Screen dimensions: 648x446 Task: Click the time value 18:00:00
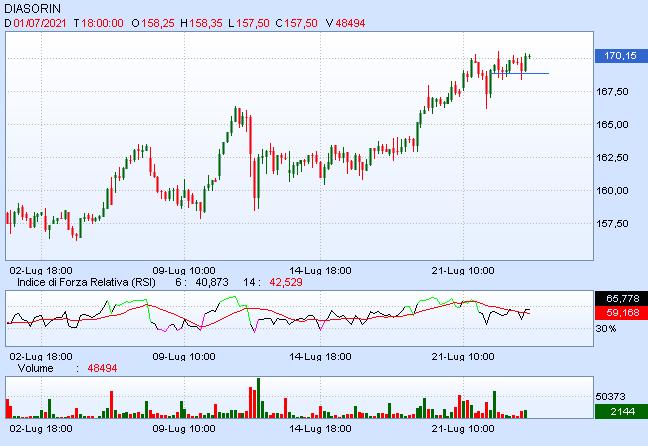point(102,23)
